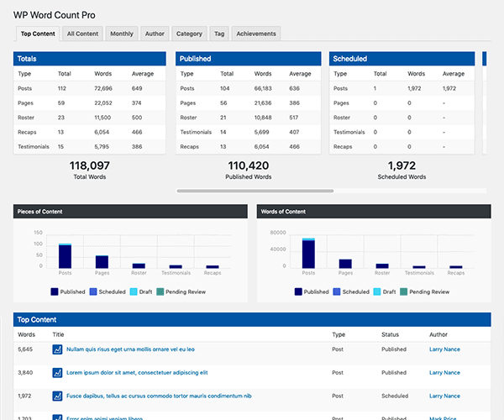
Task: Open stats icon for Fusce dapibus post
Action: (57, 396)
